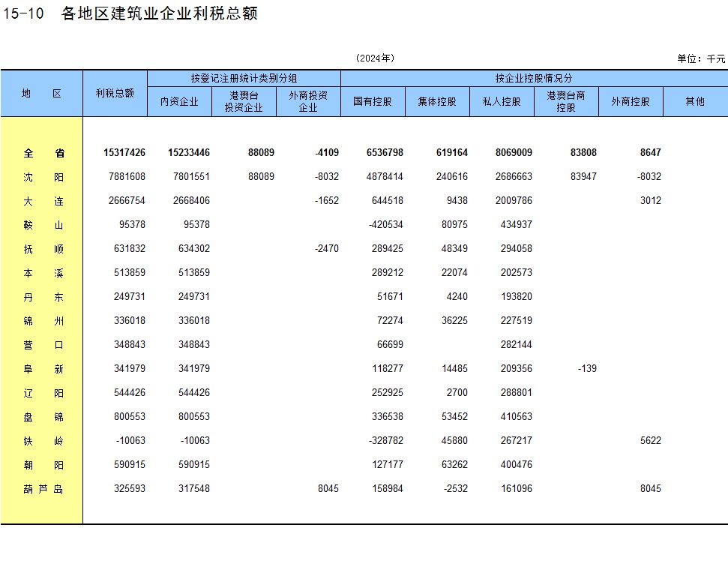Click the 按企业控股情况分 group header
The width and height of the screenshot is (728, 573).
pyautogui.click(x=534, y=78)
